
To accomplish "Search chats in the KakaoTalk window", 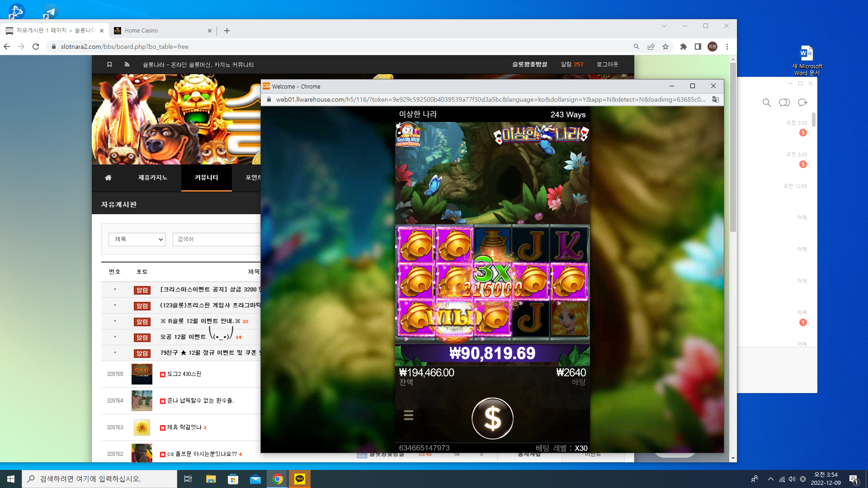I will pos(767,103).
